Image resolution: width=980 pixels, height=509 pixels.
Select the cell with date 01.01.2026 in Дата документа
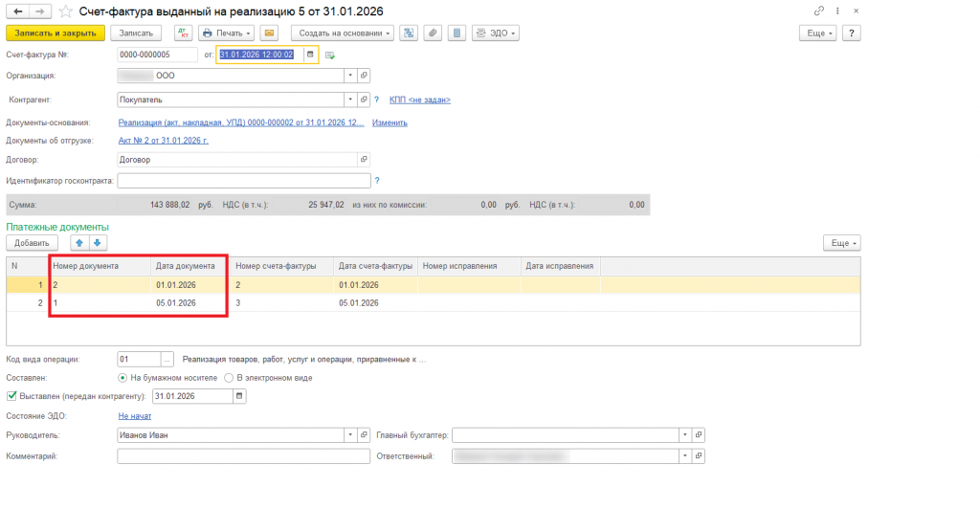click(190, 285)
